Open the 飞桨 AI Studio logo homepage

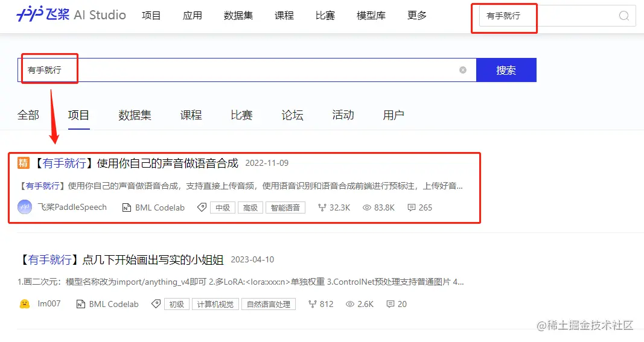coord(71,15)
